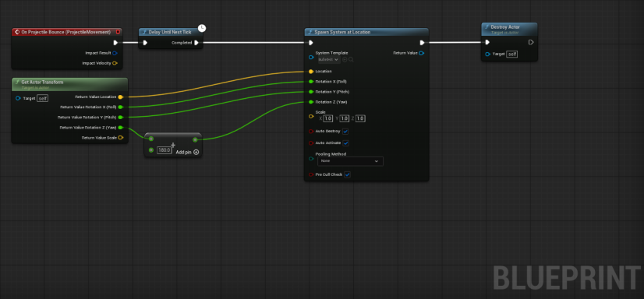Viewport: 644px width, 299px height.
Task: Click the Return Value Scale output pin
Action: [120, 138]
